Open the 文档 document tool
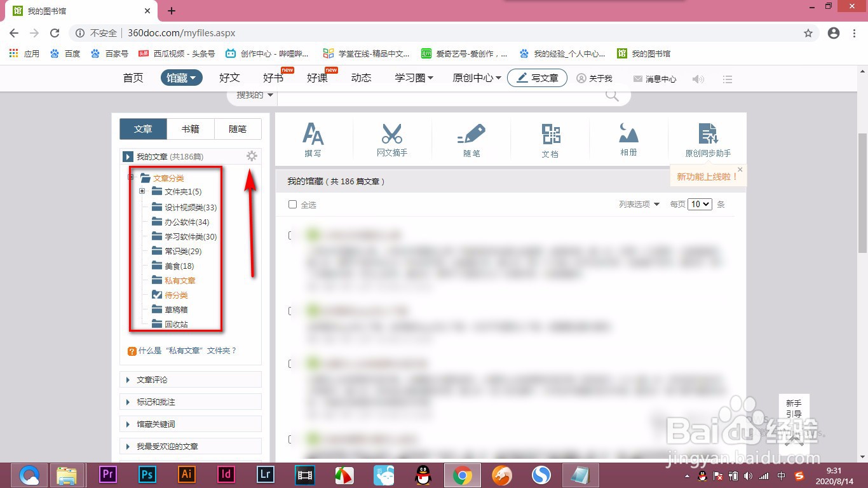This screenshot has height=488, width=868. pyautogui.click(x=550, y=137)
